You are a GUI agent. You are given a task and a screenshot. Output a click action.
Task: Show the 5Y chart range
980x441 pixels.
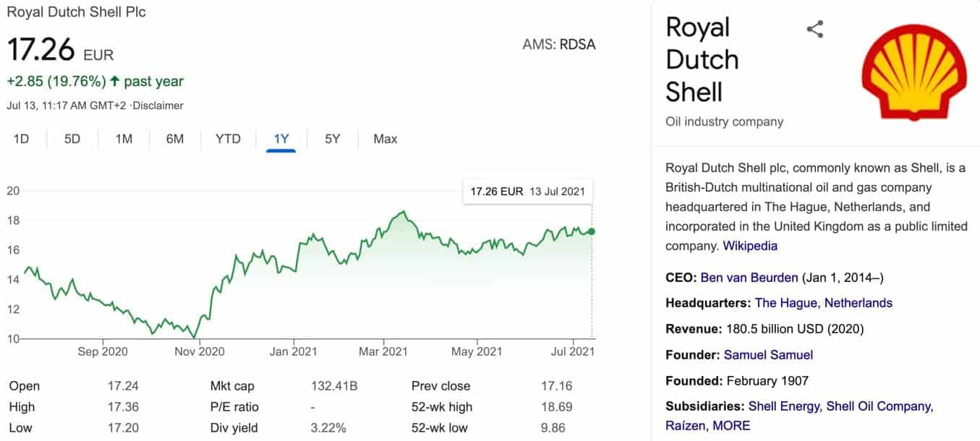point(332,139)
